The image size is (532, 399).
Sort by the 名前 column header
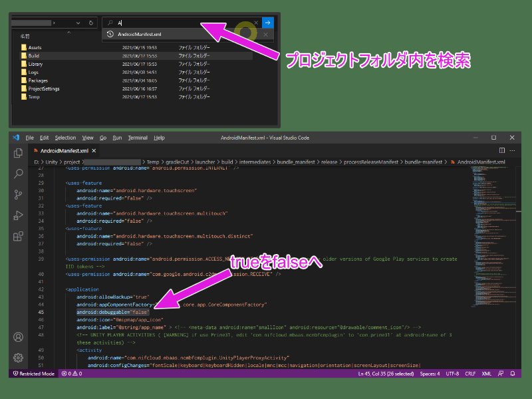pyautogui.click(x=25, y=37)
